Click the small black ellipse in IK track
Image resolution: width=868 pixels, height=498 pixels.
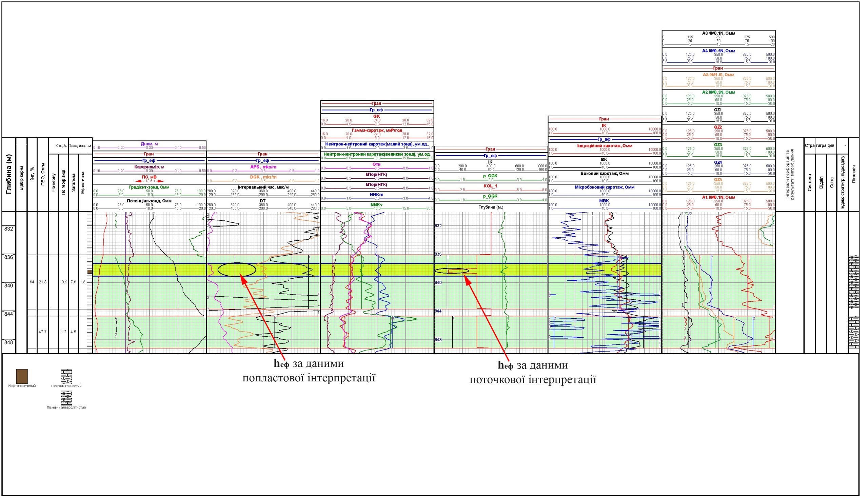[x=451, y=271]
